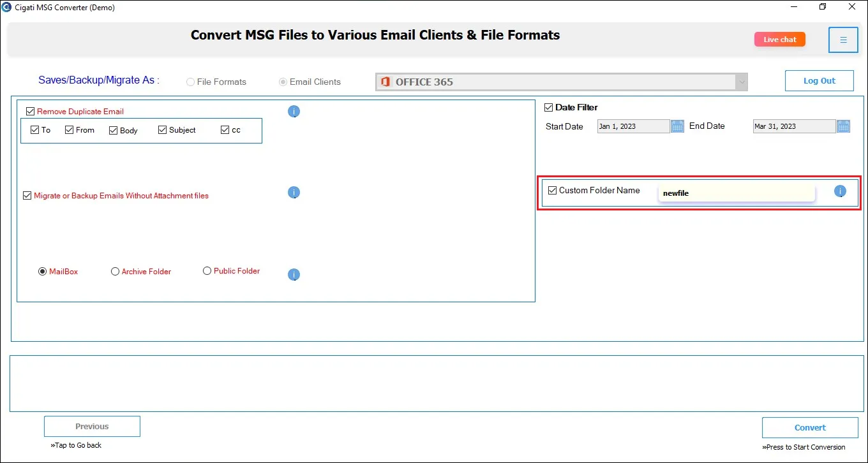Click info icon beside Remove Duplicate Email
The width and height of the screenshot is (868, 463).
tap(294, 112)
